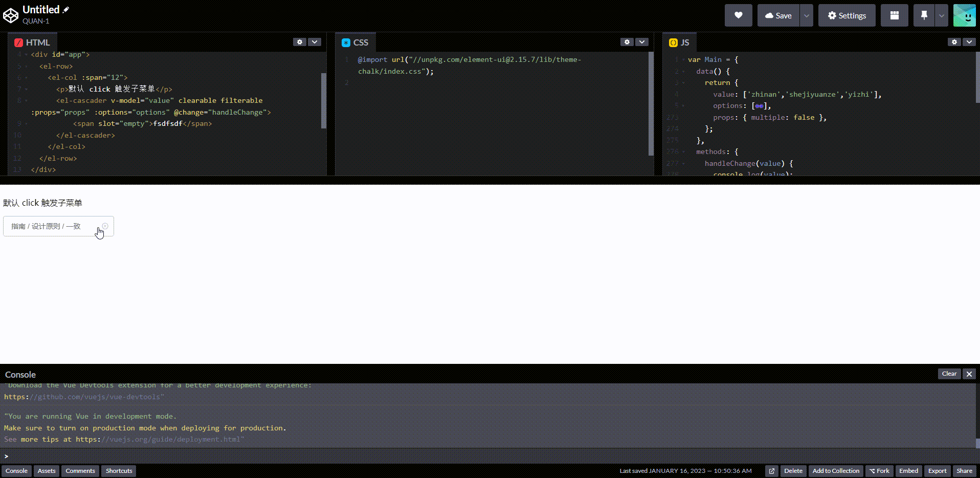
Task: Open the Save options dropdown arrow
Action: tap(807, 15)
